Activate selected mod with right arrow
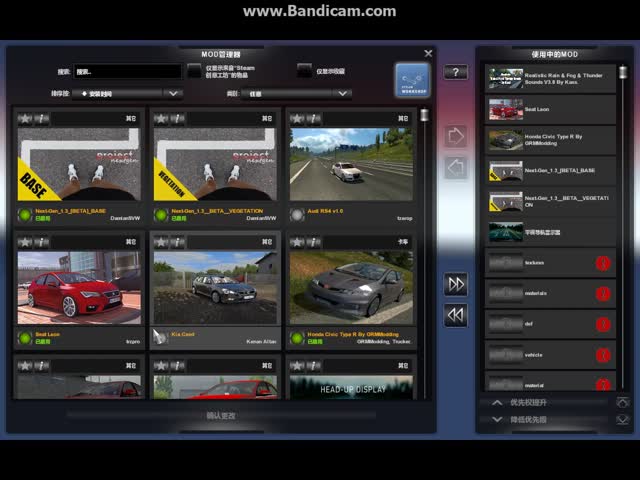Viewport: 640px width, 480px height. point(456,136)
